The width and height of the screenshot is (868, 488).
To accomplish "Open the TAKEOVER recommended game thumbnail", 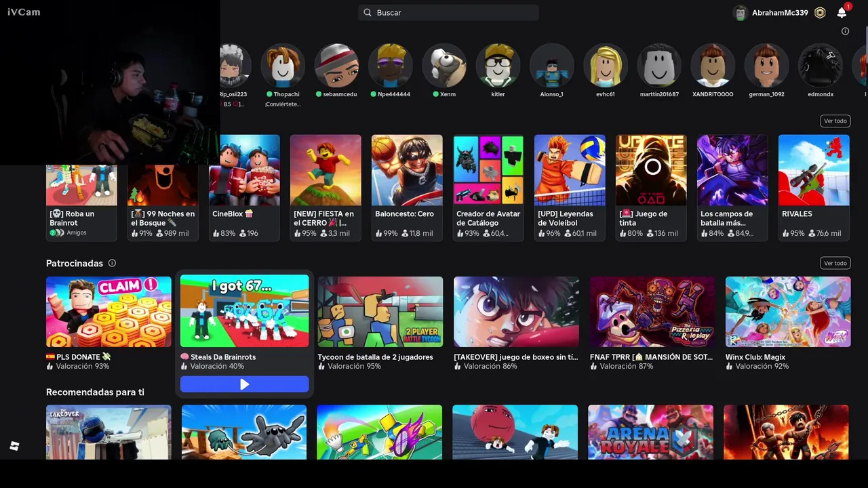I will (108, 432).
